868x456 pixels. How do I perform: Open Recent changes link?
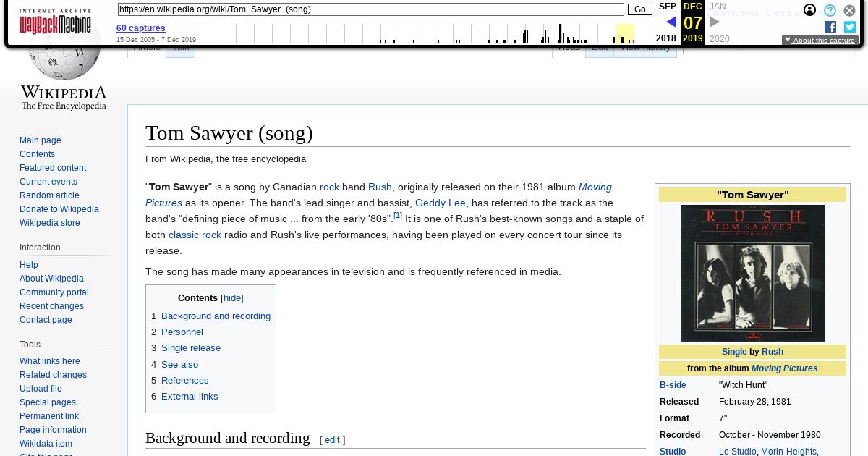(51, 306)
